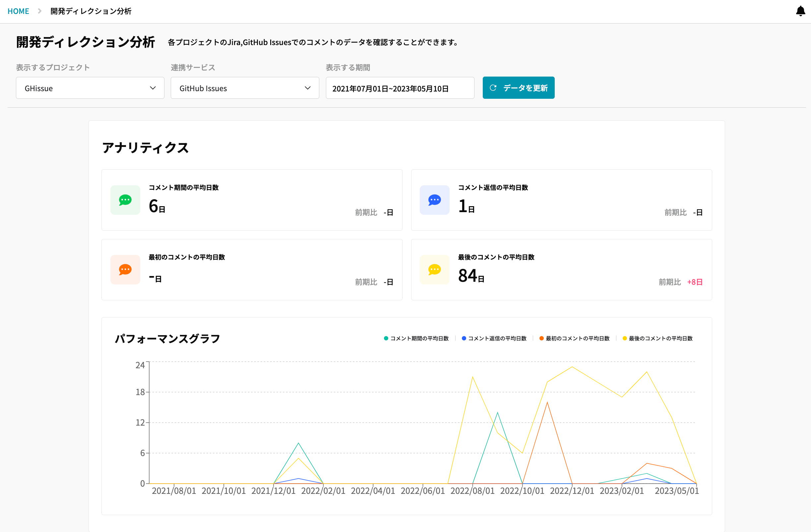This screenshot has width=811, height=532.
Task: Toggle 最後のコメントの平均日数 legend series
Action: (657, 338)
